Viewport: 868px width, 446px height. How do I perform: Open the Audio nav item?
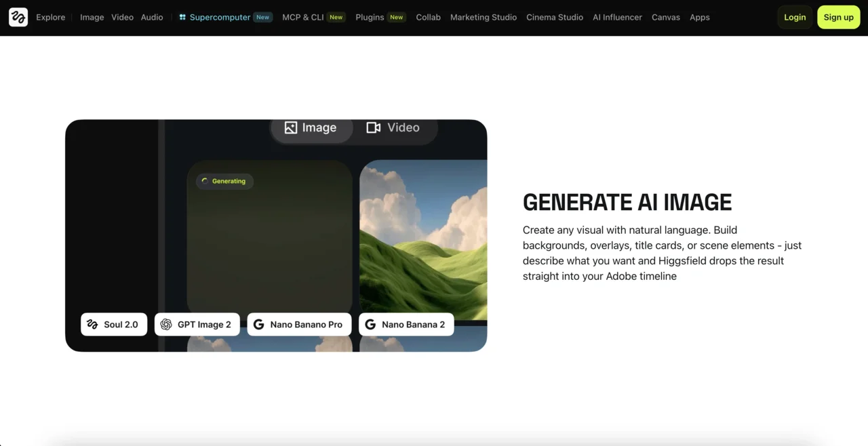tap(152, 18)
